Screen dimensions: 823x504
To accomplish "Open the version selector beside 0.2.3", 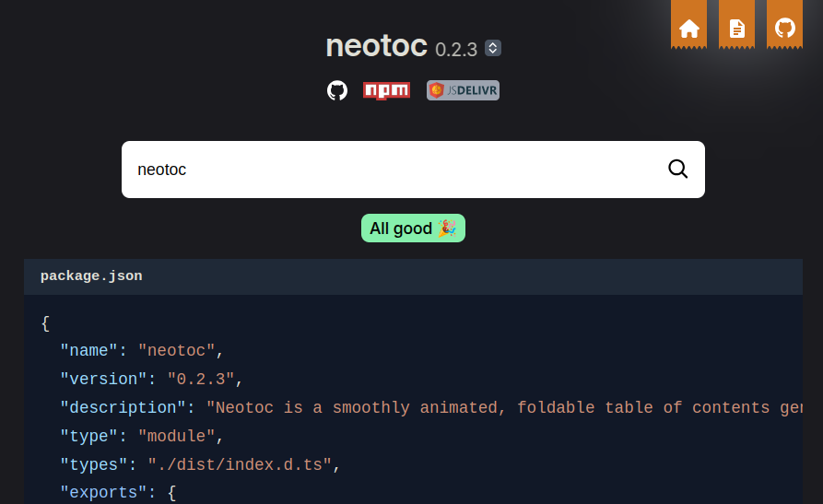I will (493, 48).
